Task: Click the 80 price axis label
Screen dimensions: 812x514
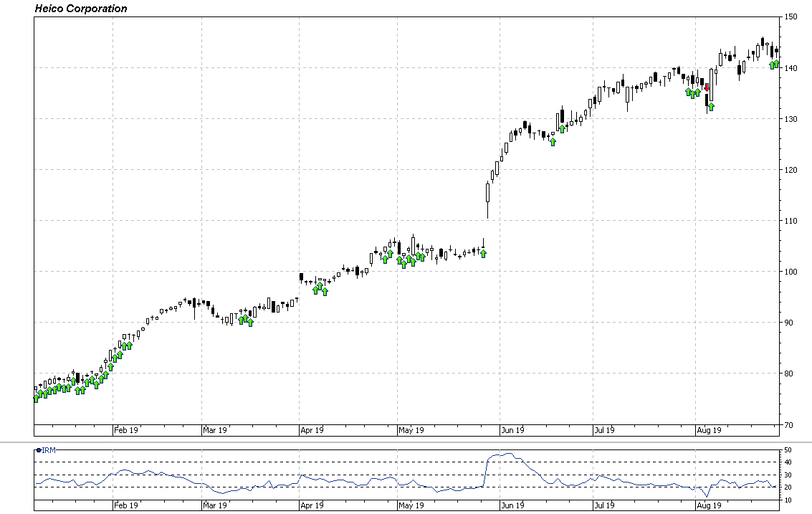Action: click(788, 373)
